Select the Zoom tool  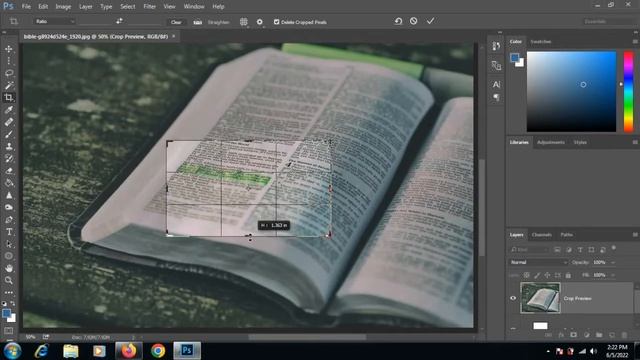click(9, 280)
